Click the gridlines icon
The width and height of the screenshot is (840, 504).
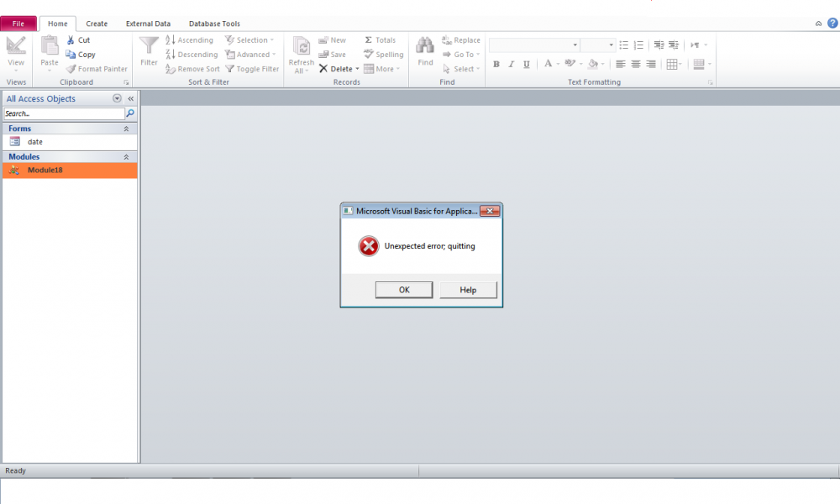pyautogui.click(x=672, y=65)
